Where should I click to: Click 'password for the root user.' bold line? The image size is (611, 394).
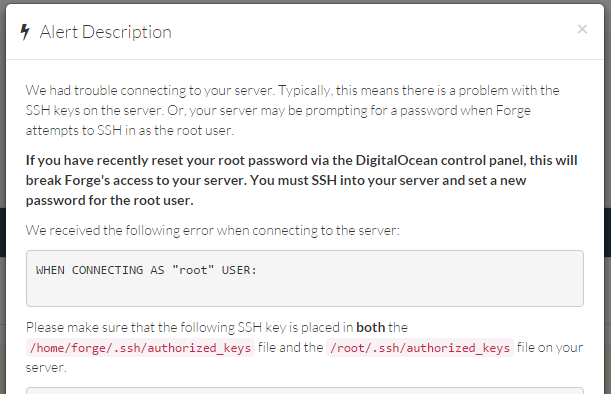point(109,200)
